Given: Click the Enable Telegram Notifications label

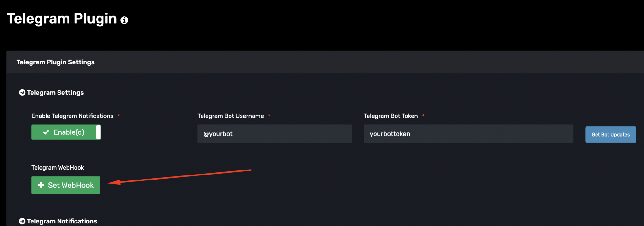Looking at the screenshot, I should 72,116.
